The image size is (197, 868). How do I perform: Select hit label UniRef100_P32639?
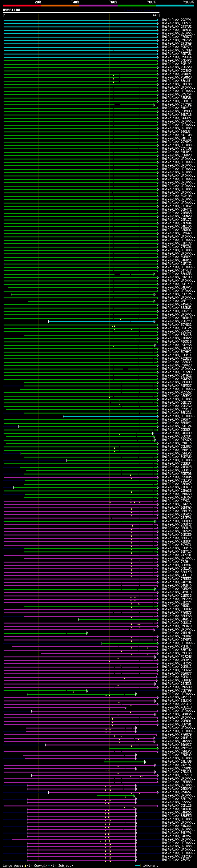[x=177, y=362]
